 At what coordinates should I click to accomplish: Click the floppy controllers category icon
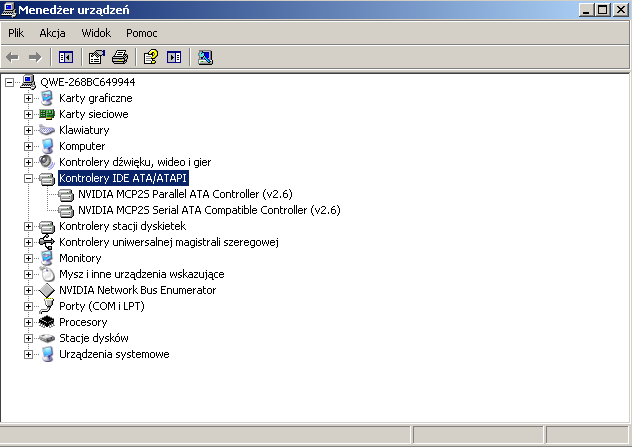pos(47,226)
